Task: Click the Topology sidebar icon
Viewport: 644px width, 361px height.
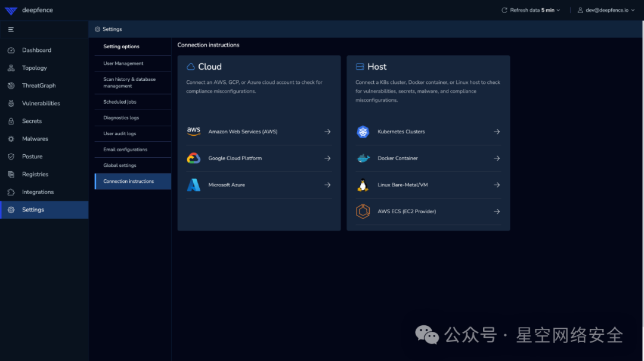Action: click(11, 68)
